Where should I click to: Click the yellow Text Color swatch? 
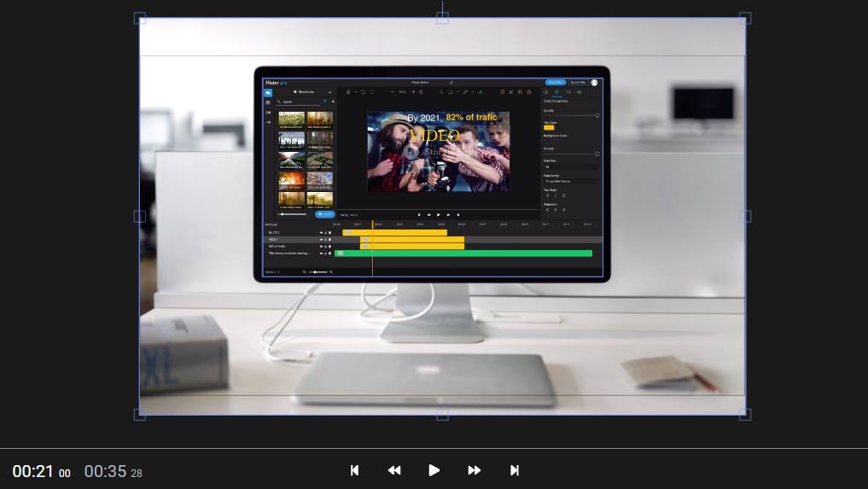coord(549,127)
